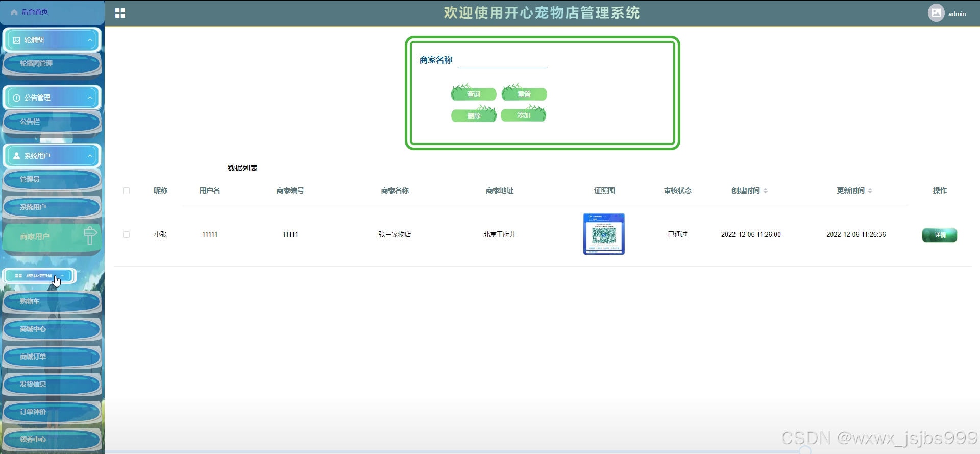Open 公告栏 menu item
The image size is (980, 454).
pyautogui.click(x=52, y=122)
